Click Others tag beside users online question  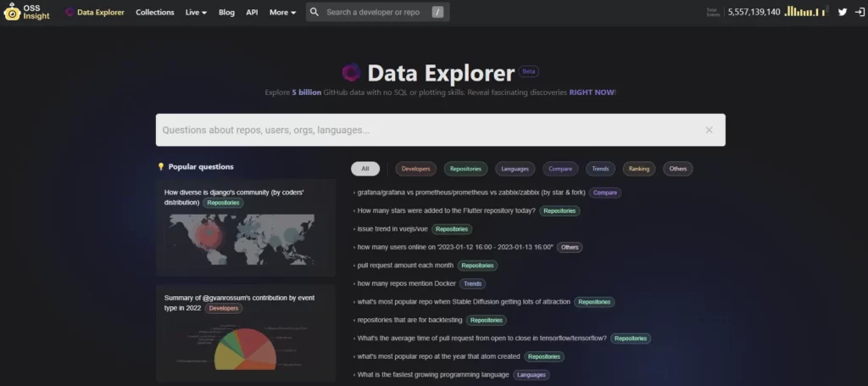coord(570,248)
